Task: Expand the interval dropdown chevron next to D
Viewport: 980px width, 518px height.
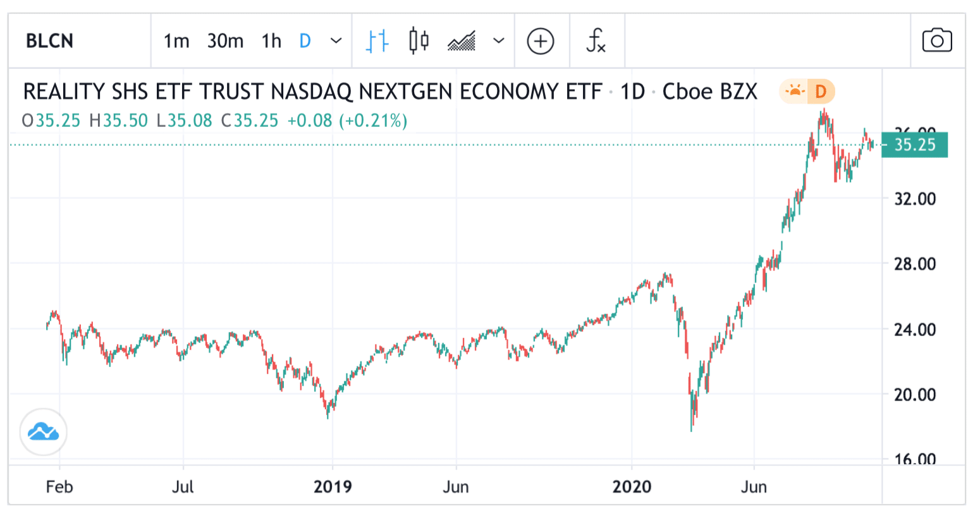Action: 335,40
